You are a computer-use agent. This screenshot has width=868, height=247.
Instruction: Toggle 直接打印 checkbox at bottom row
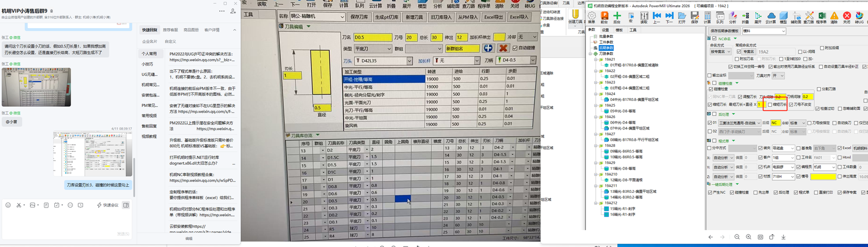(816, 192)
